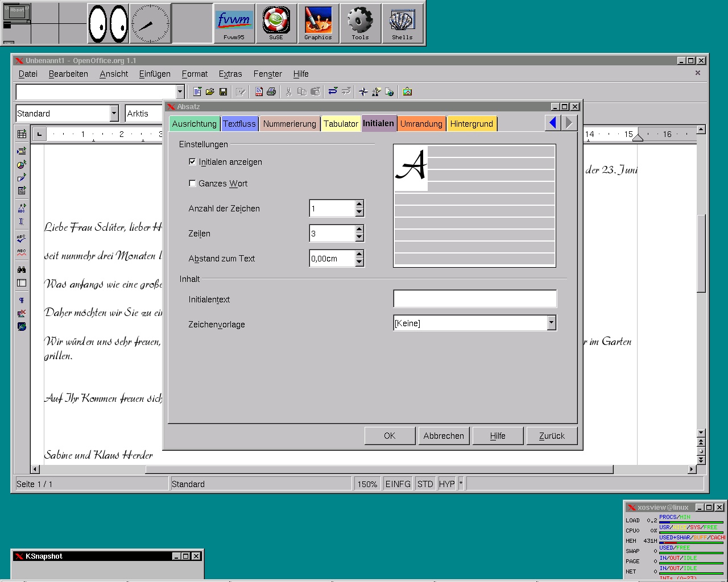
Task: Print the document using the printer icon
Action: [271, 92]
